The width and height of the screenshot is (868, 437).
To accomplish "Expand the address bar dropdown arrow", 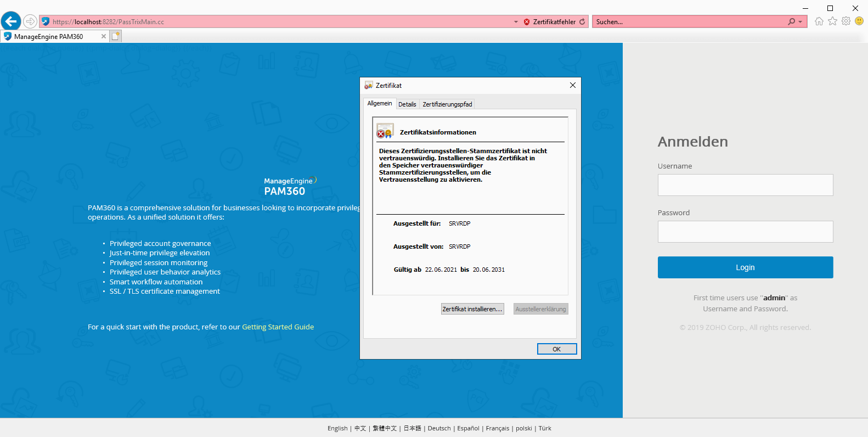I will [516, 22].
